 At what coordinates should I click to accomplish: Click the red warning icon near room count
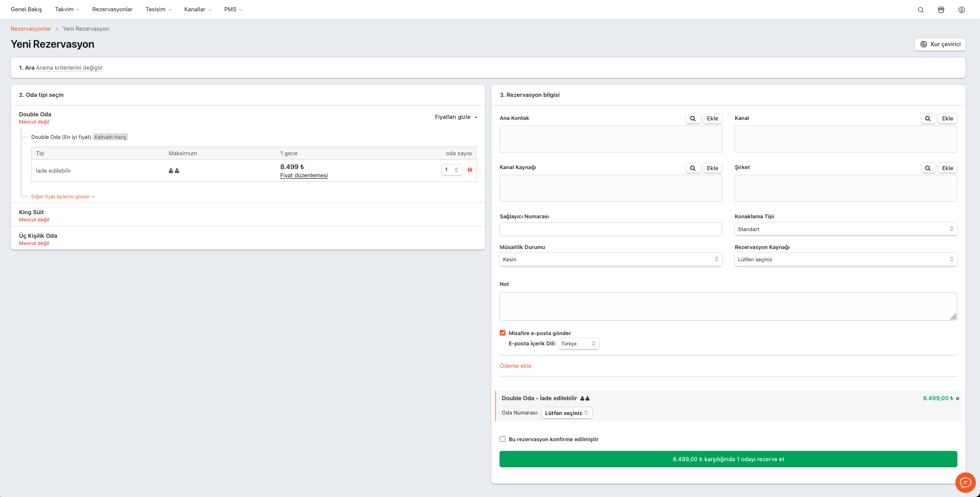point(470,170)
